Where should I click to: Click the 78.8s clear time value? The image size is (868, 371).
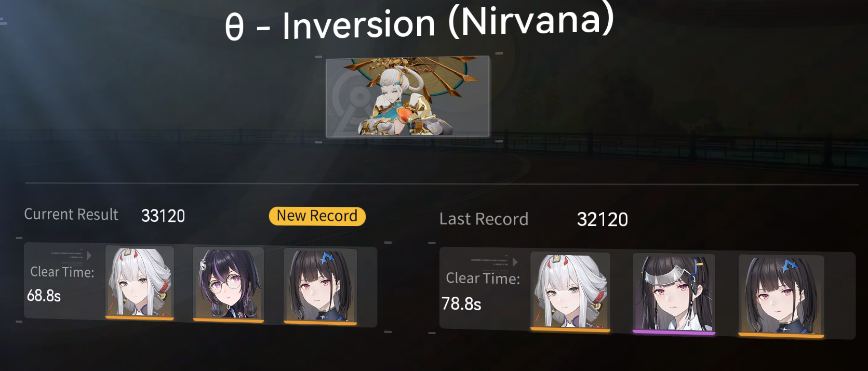pyautogui.click(x=461, y=303)
